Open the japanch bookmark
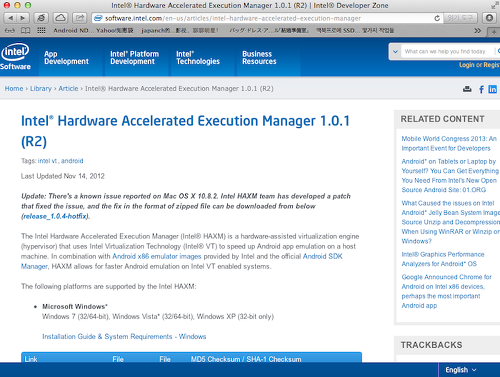 tap(180, 31)
